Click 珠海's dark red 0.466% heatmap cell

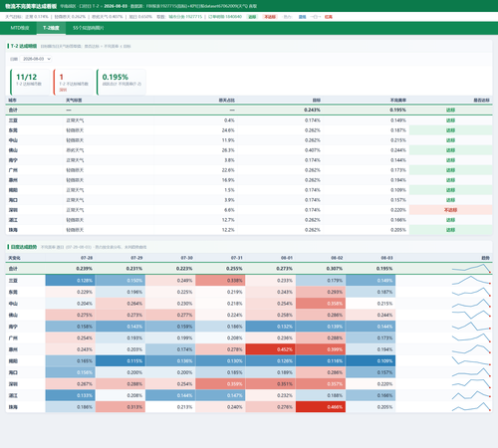(x=321, y=407)
